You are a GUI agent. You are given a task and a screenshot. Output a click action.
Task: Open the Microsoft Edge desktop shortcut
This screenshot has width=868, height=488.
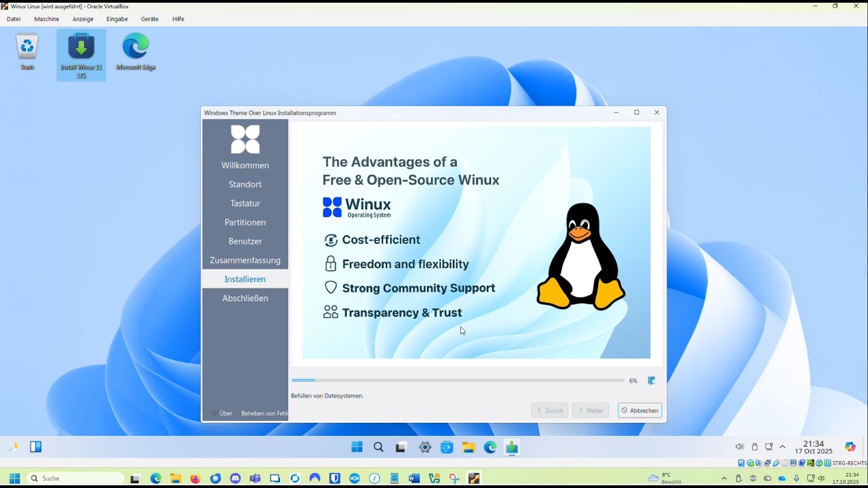tap(136, 52)
